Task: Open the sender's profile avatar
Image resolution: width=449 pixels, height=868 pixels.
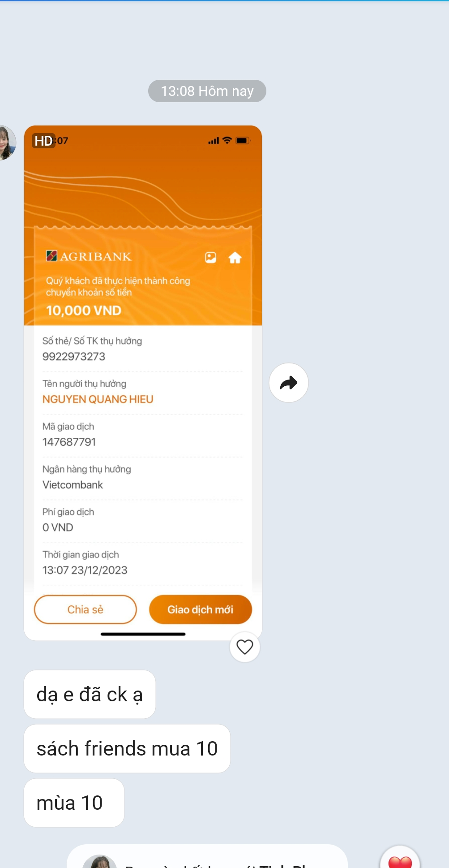Action: point(6,143)
